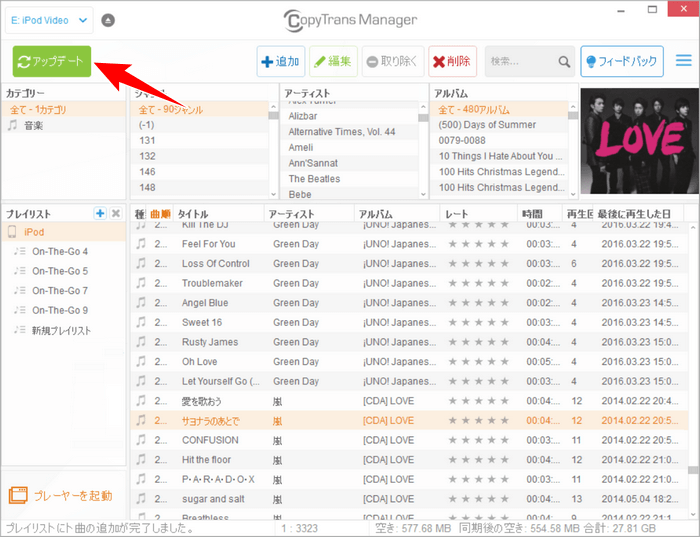Open playlist On-The-Go 5
This screenshot has height=537, width=700.
pyautogui.click(x=64, y=271)
